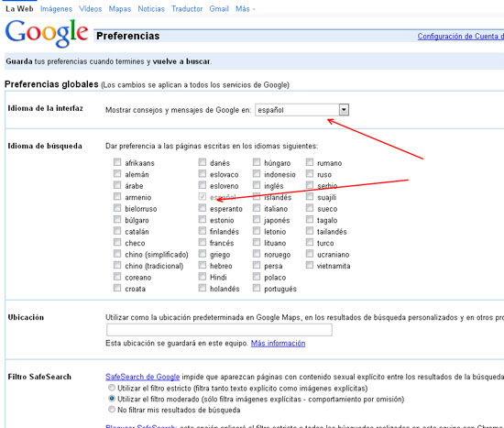Image resolution: width=504 pixels, height=428 pixels.
Task: Check the holandés language checkbox
Action: coord(203,288)
